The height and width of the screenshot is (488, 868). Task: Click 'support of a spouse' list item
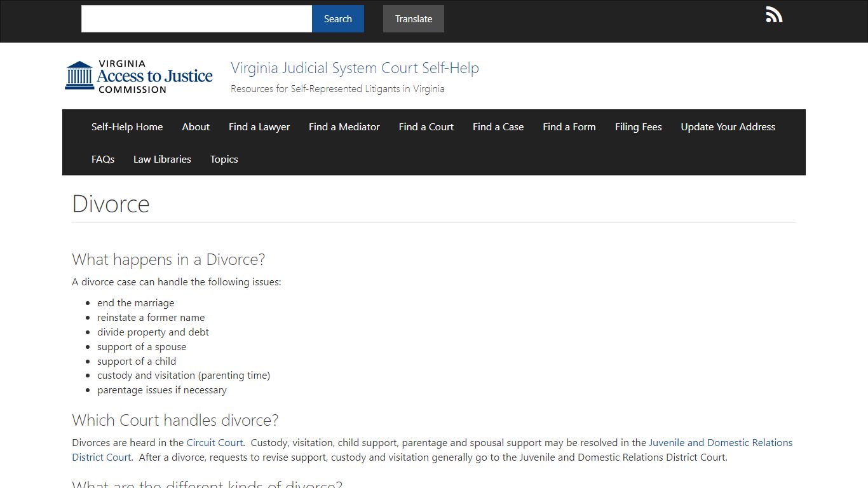pyautogui.click(x=142, y=347)
